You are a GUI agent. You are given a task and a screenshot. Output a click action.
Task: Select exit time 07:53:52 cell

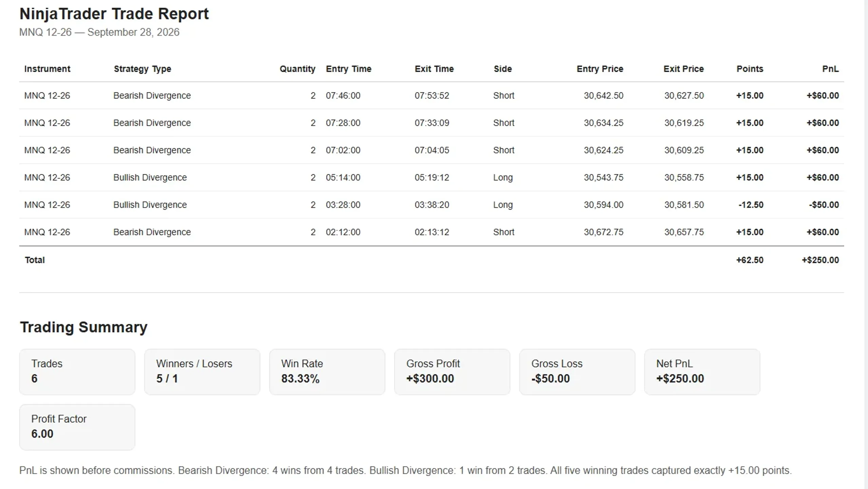coord(432,96)
